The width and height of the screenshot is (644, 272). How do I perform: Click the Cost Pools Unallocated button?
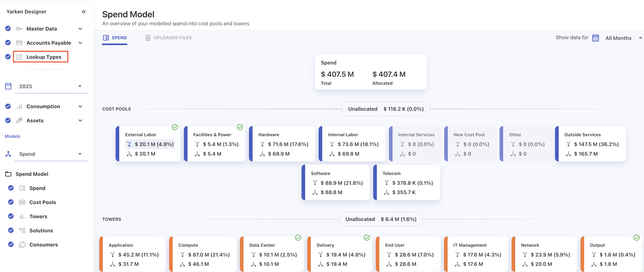click(385, 109)
